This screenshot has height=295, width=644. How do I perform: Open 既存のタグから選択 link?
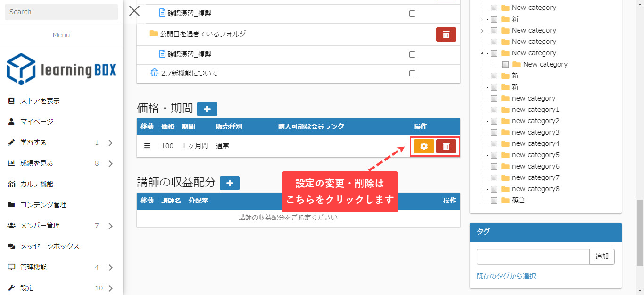pos(506,276)
